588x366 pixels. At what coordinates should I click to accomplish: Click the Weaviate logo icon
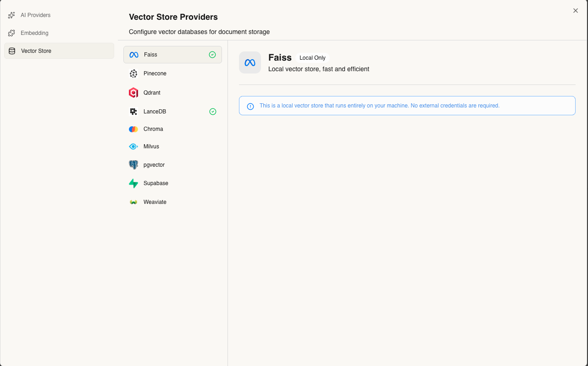pyautogui.click(x=133, y=202)
